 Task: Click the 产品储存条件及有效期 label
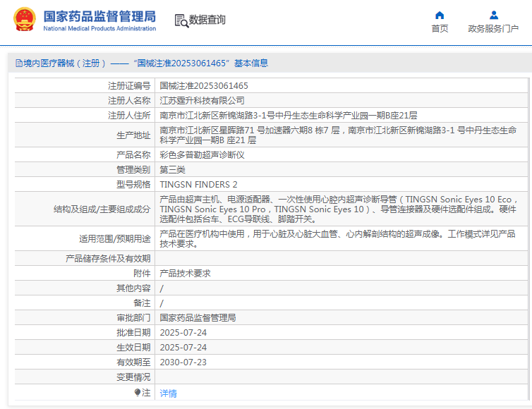click(108, 258)
